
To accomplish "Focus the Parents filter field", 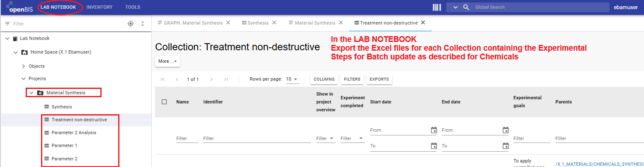I will (x=599, y=138).
